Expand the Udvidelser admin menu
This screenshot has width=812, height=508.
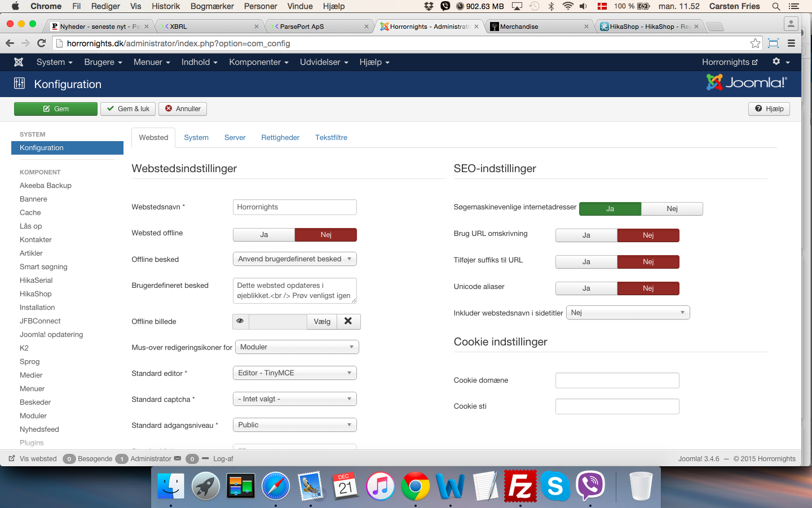(324, 62)
